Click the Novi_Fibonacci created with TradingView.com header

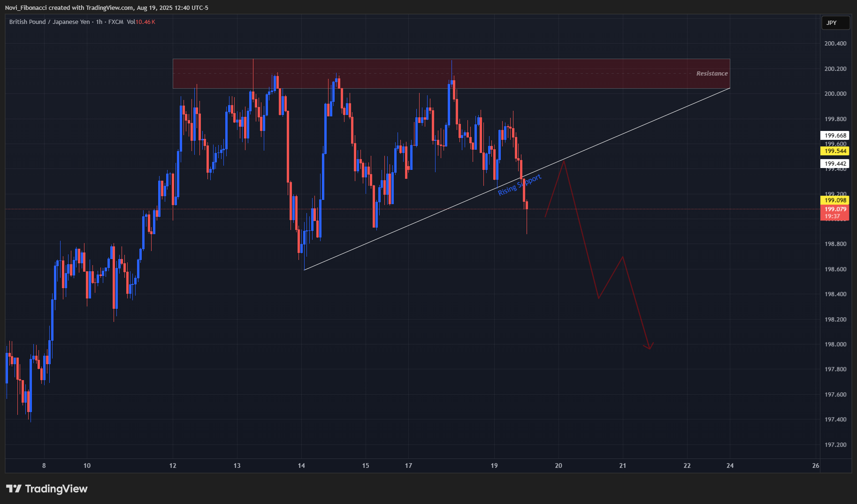107,8
